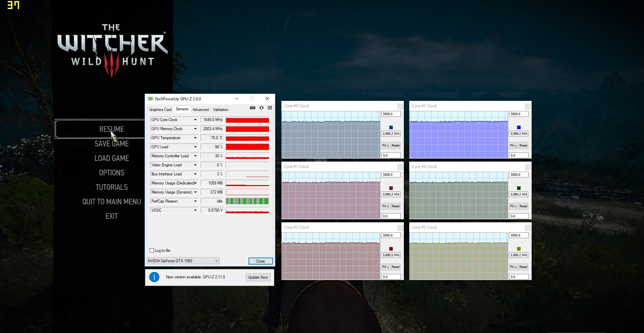Screen dimensions: 644x333
Task: Click the dark red swatch in Core #2 Clock
Action: (x=391, y=249)
